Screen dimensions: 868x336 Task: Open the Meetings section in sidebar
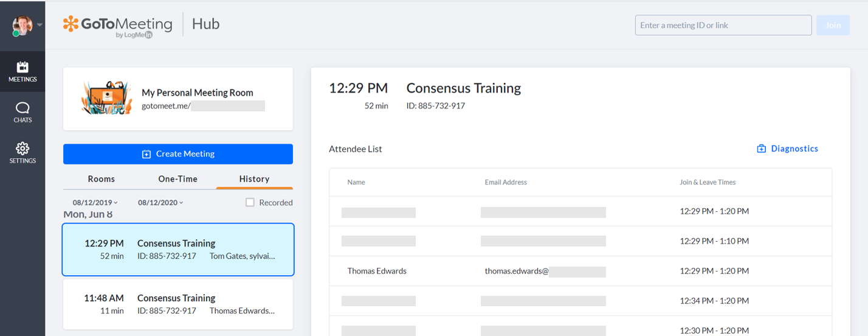[x=22, y=72]
